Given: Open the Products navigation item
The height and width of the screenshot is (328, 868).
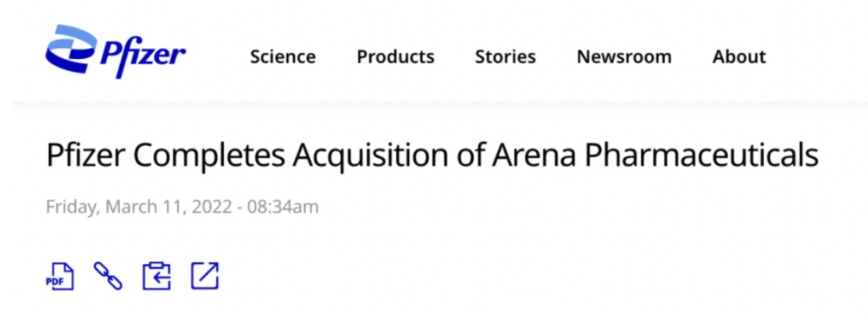Looking at the screenshot, I should pos(395,57).
